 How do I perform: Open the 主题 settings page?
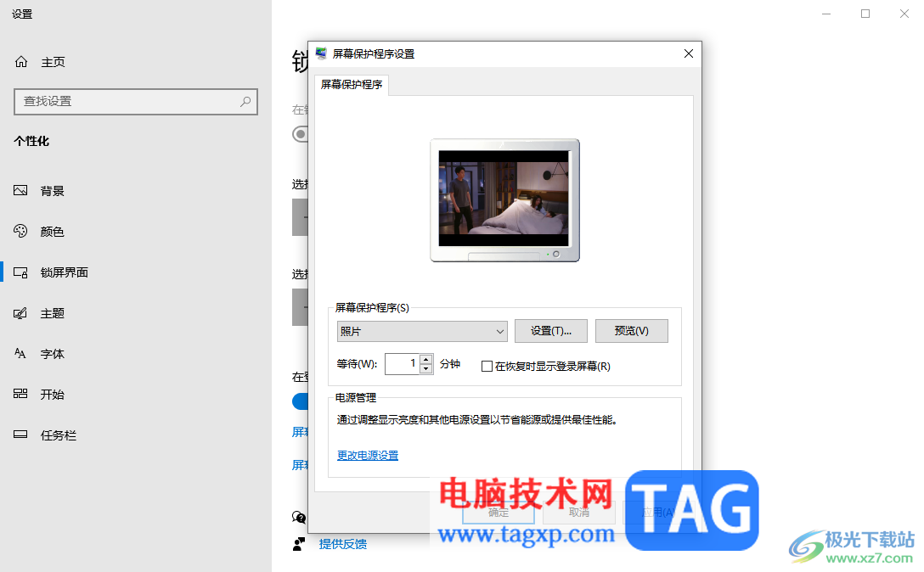click(53, 313)
